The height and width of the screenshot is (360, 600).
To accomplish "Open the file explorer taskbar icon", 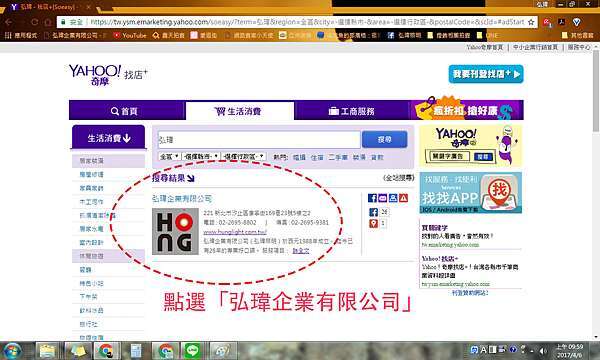I will pos(47,350).
